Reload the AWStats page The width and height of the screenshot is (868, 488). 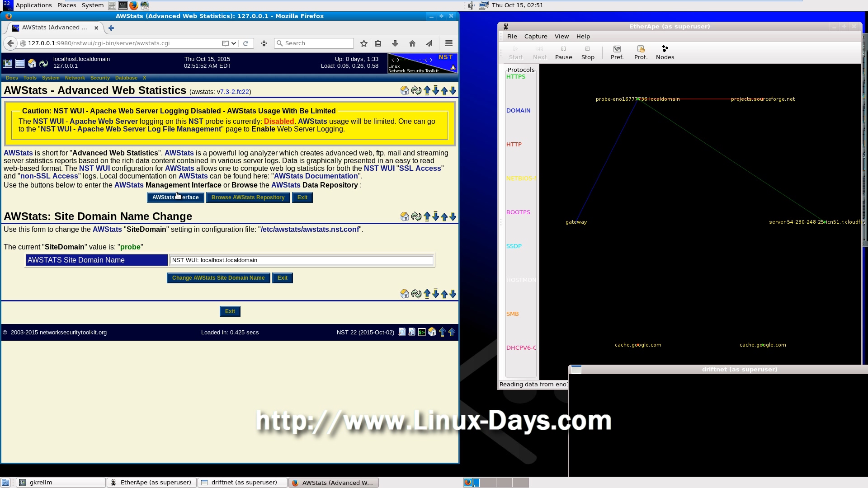point(246,43)
